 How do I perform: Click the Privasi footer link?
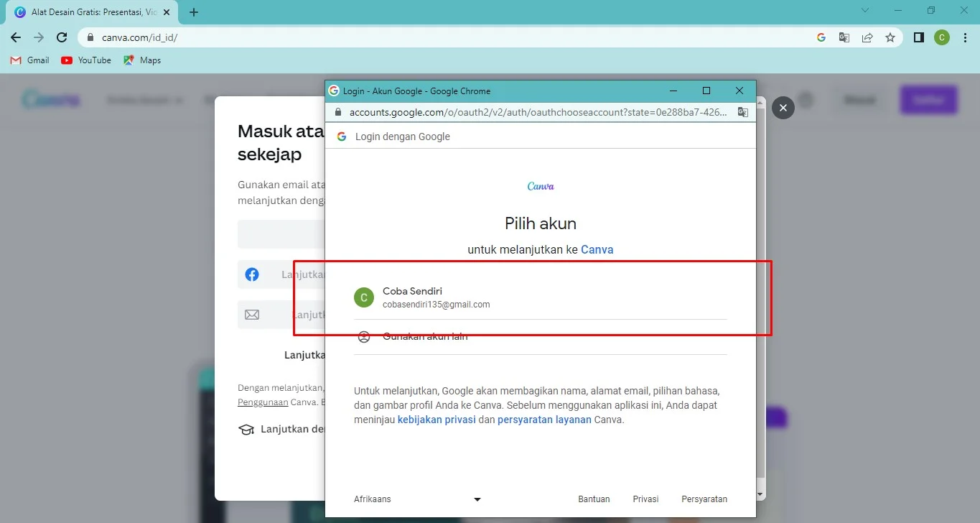[645, 499]
